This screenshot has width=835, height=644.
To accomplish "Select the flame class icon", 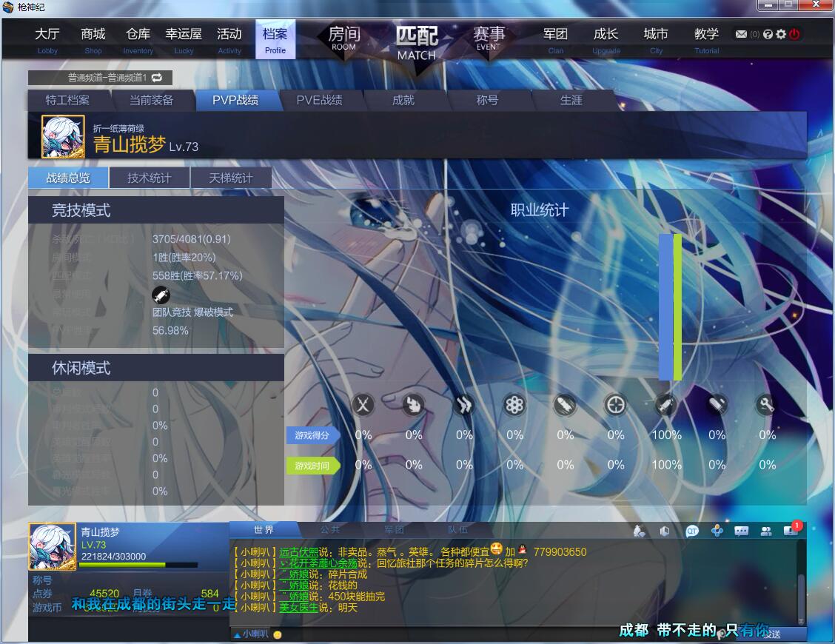I will [x=414, y=406].
